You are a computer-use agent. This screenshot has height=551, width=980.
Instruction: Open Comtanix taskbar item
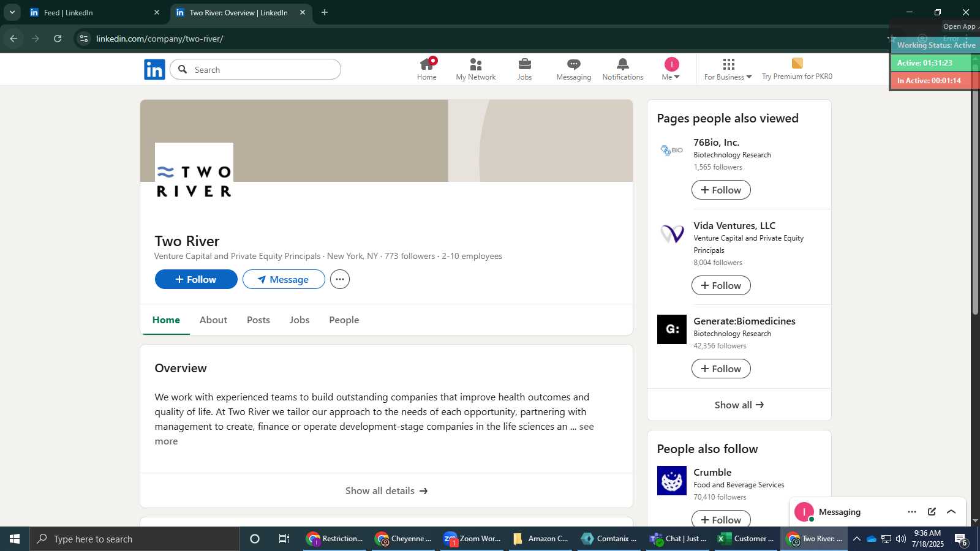[609, 539]
